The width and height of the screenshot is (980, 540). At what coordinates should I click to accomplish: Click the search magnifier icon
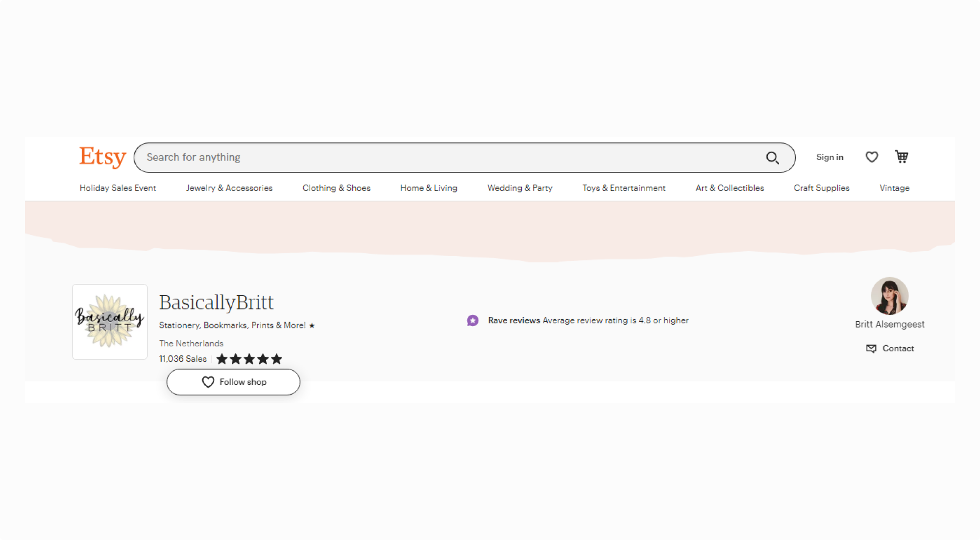(772, 158)
